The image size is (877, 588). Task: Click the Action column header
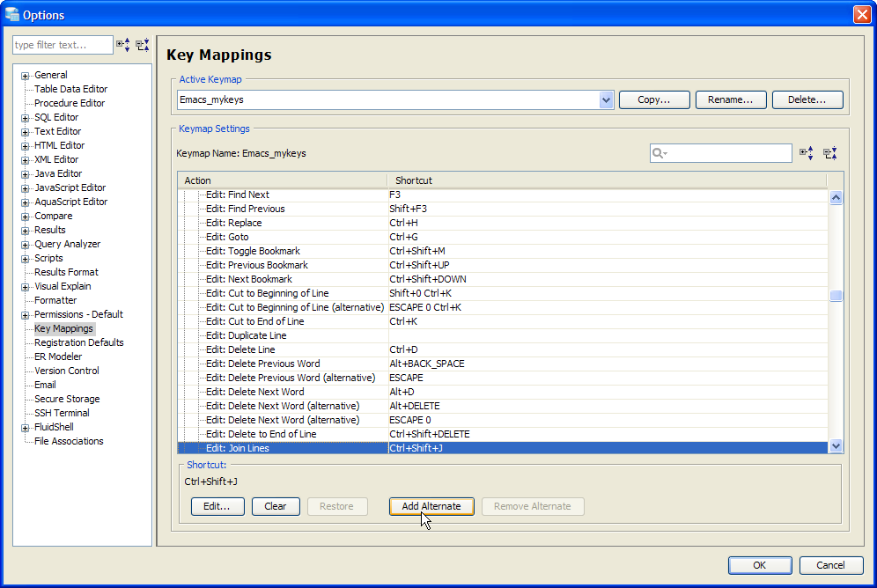283,180
